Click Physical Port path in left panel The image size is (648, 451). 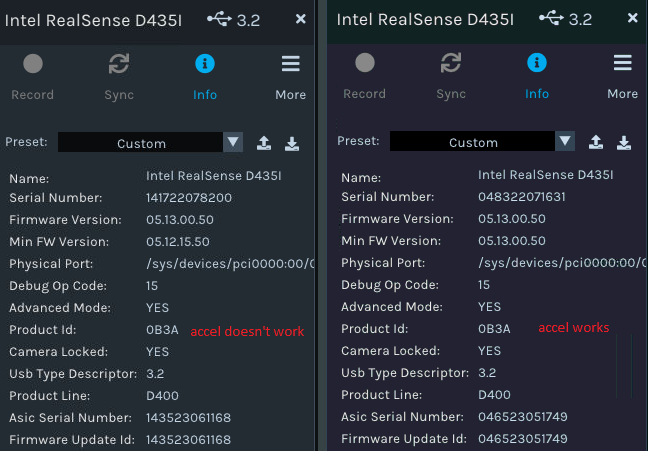click(230, 264)
